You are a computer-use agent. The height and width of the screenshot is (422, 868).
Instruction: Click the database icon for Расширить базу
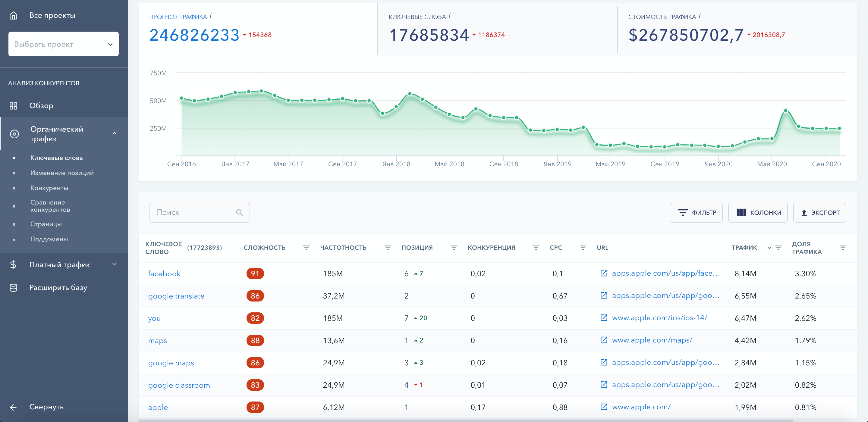coord(14,288)
